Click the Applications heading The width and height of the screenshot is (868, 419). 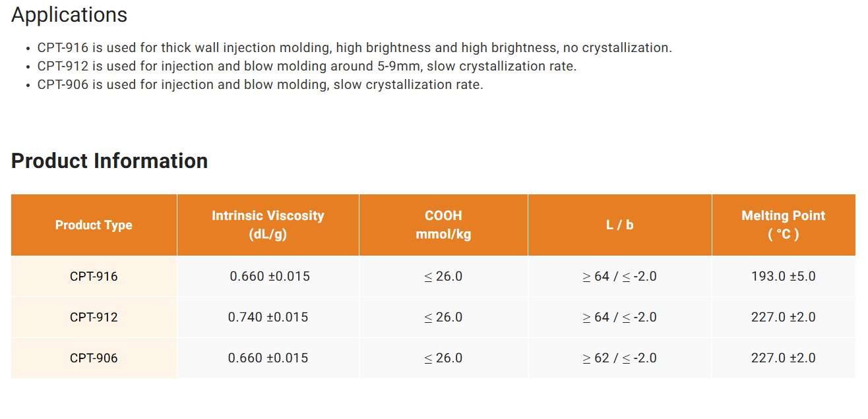(69, 15)
